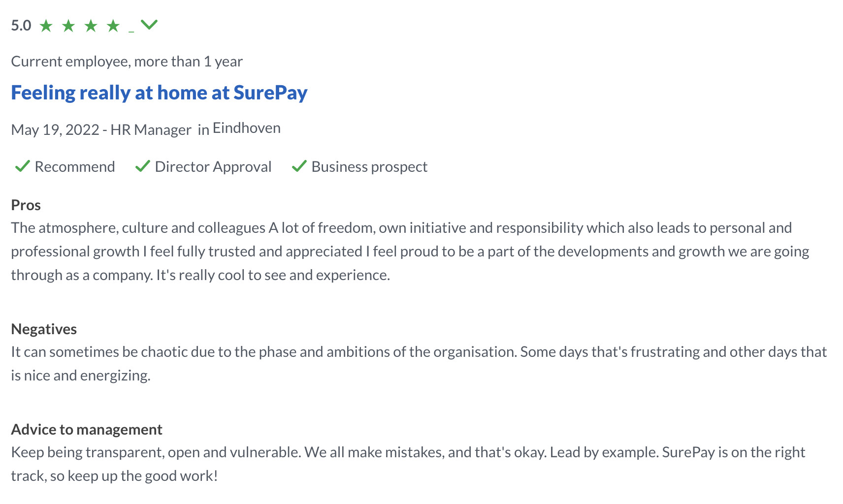Click the Advice to management heading
Image resolution: width=843 pixels, height=504 pixels.
coord(86,429)
